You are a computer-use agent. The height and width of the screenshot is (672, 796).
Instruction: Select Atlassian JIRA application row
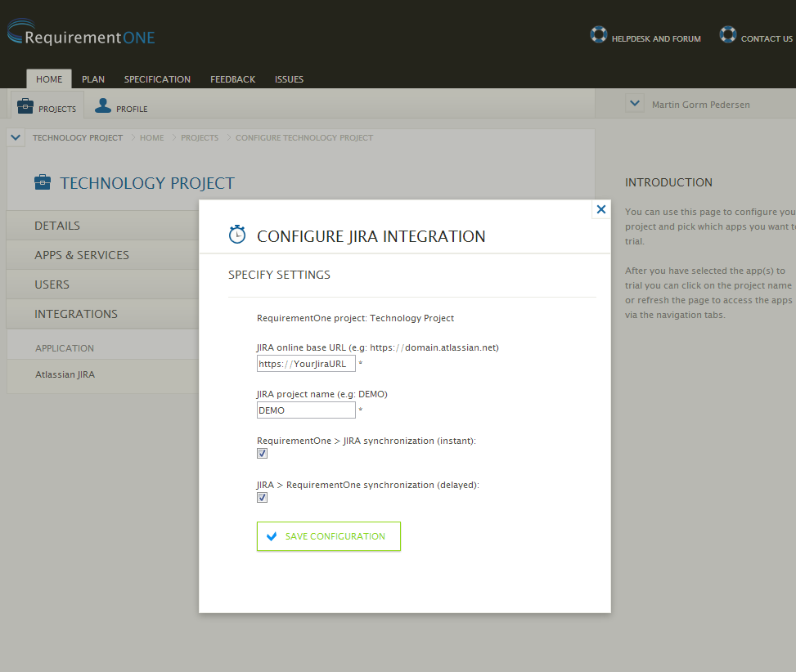(x=102, y=374)
